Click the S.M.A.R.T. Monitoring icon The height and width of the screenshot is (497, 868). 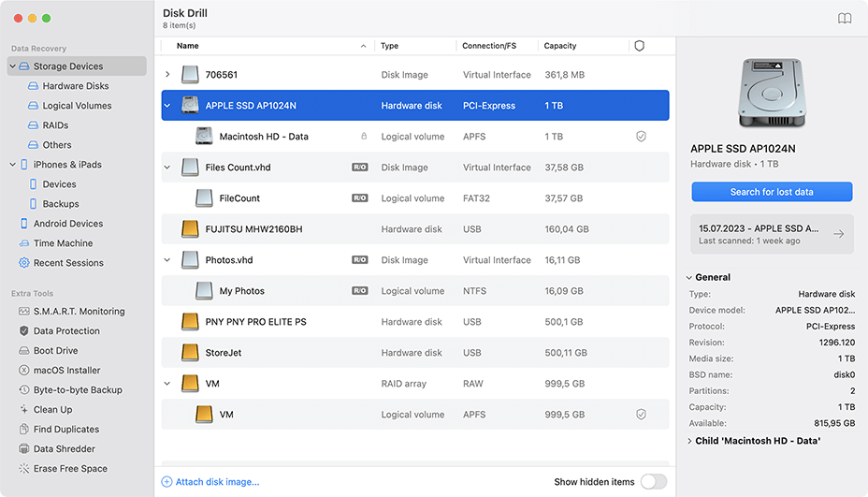tap(23, 312)
